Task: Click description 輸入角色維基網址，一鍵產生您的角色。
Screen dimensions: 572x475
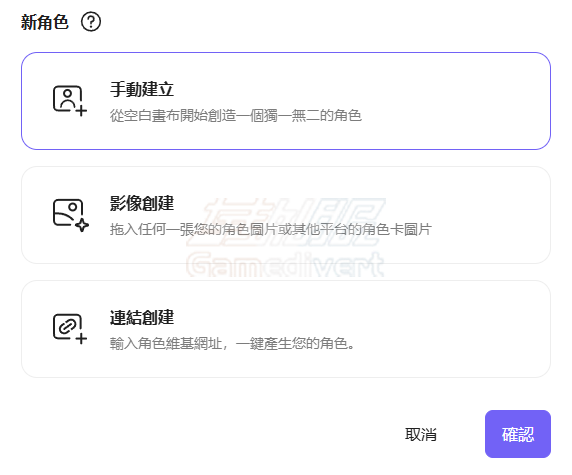Action: click(233, 343)
